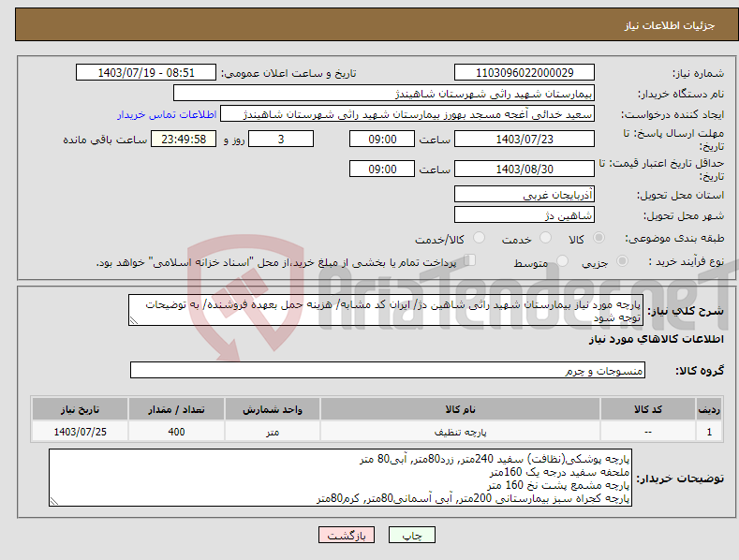Click the response deadline hour 09:00 field
The image size is (739, 560).
click(x=382, y=139)
